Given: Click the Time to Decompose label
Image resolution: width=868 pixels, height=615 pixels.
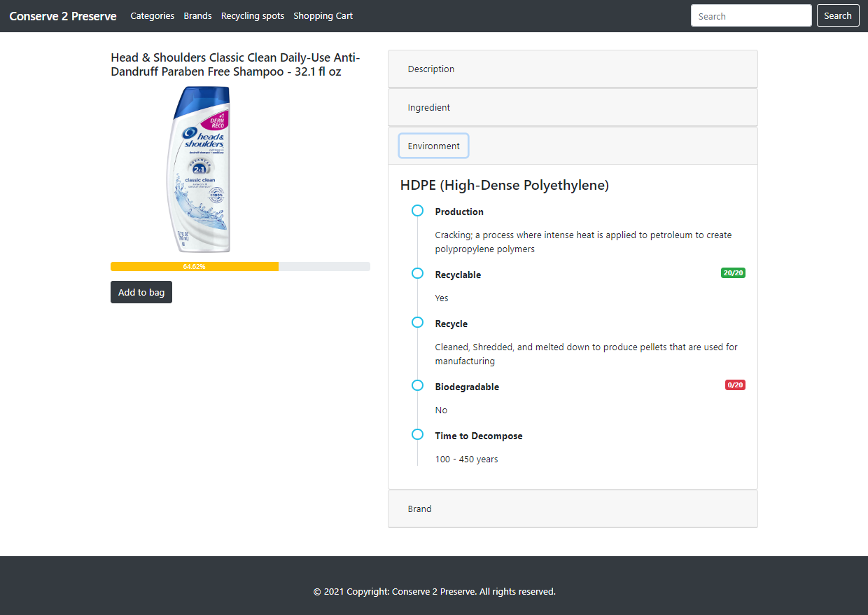Looking at the screenshot, I should [x=479, y=436].
